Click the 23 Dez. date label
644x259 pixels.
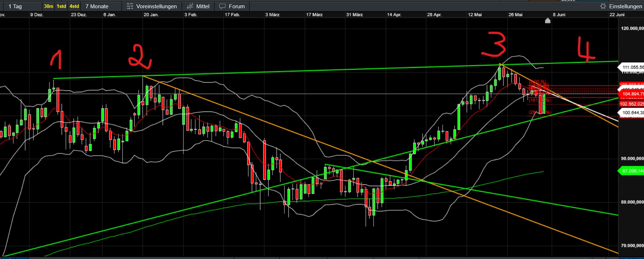78,15
